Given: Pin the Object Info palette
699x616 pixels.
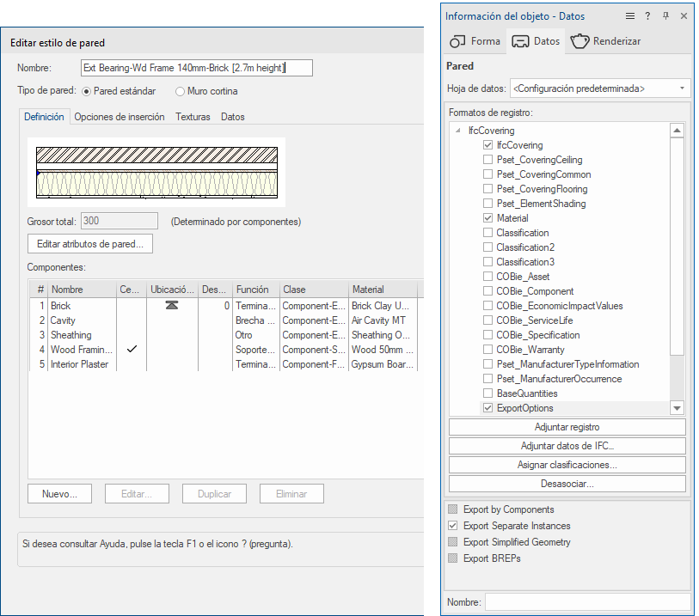Looking at the screenshot, I should (665, 15).
